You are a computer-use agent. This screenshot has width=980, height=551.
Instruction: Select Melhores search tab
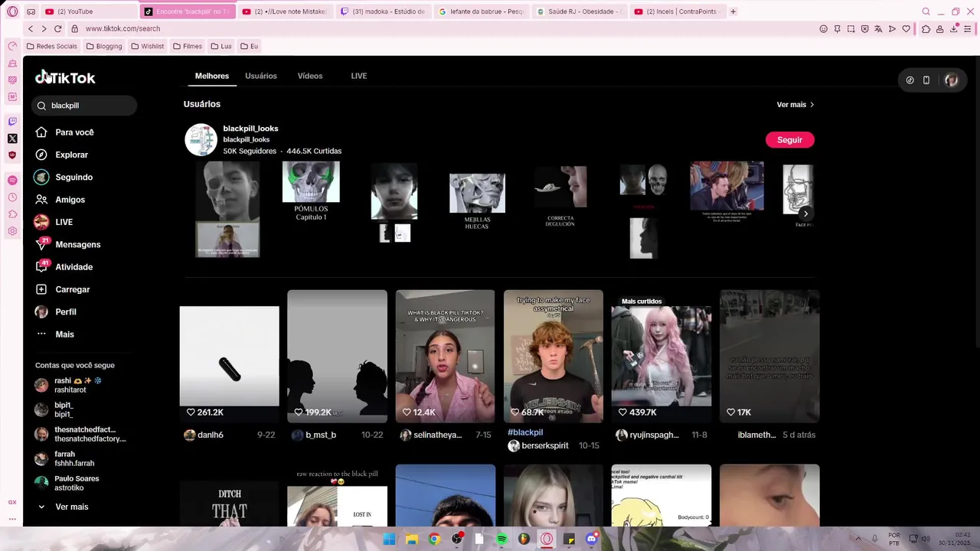[212, 76]
